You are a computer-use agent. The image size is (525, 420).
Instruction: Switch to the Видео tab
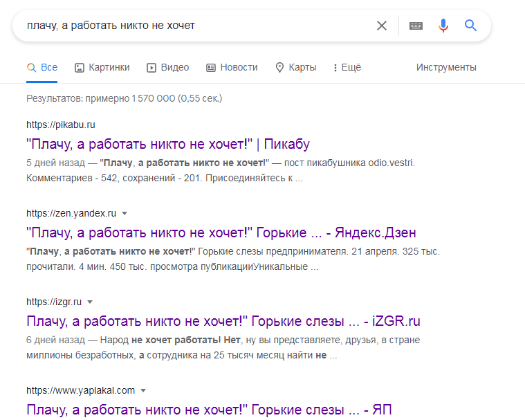(x=168, y=67)
